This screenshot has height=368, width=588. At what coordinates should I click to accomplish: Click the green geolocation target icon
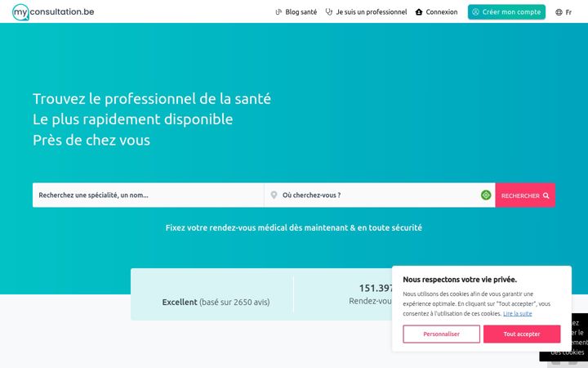(486, 195)
